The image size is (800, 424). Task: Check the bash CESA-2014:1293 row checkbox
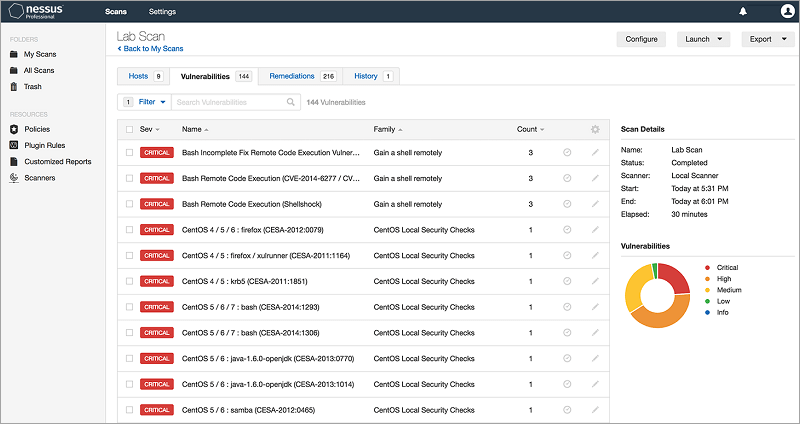point(130,307)
